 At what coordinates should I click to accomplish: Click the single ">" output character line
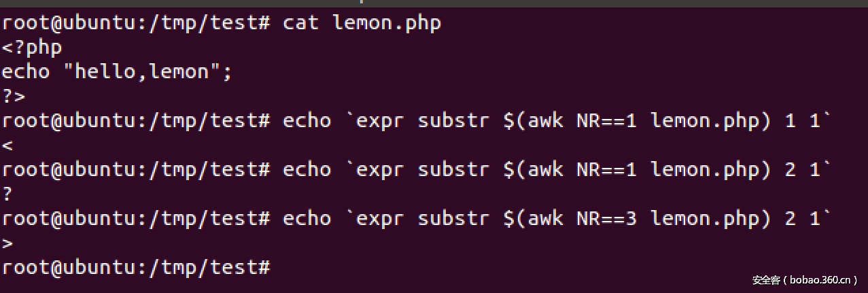7,243
